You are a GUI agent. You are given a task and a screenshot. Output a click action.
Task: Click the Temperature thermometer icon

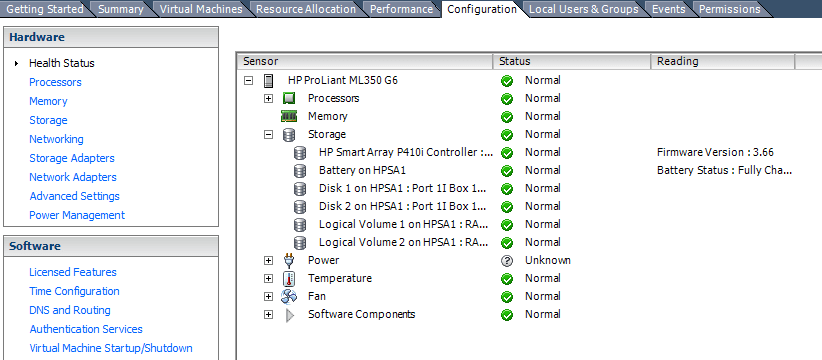point(289,279)
